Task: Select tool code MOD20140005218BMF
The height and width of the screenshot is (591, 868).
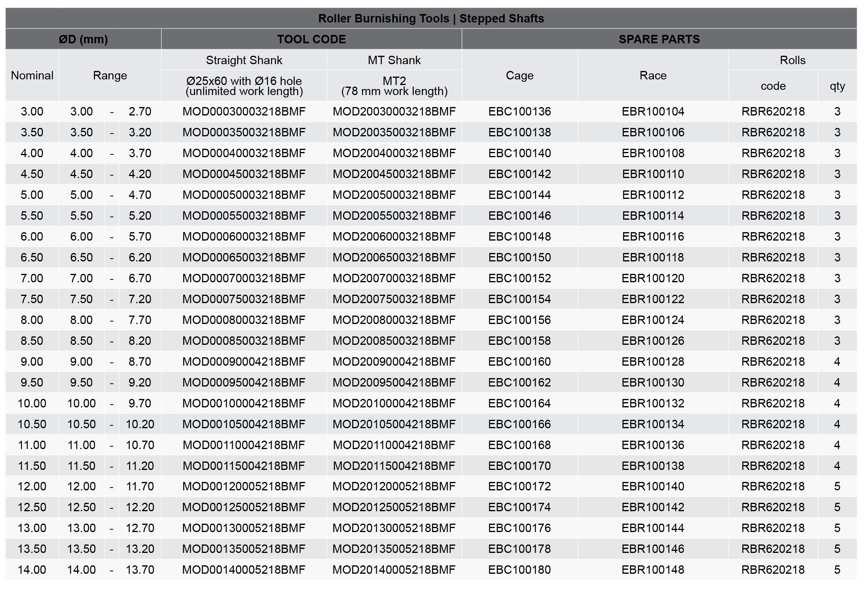Action: (394, 570)
